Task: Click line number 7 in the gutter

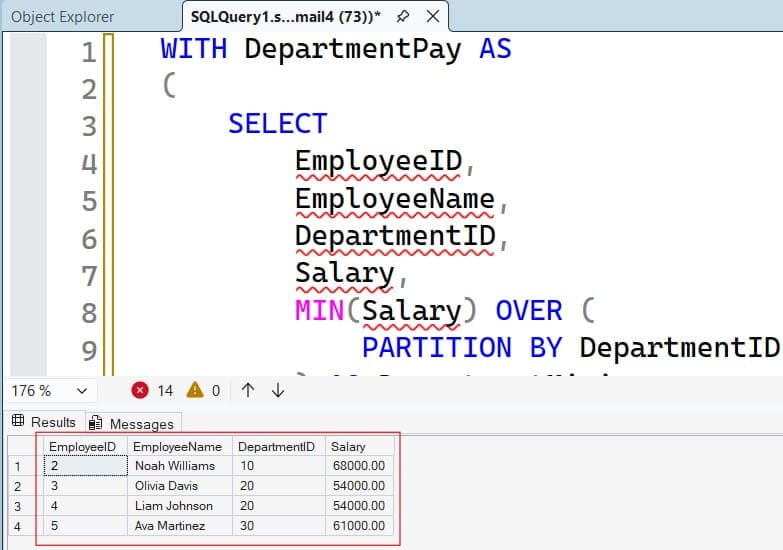Action: (89, 276)
